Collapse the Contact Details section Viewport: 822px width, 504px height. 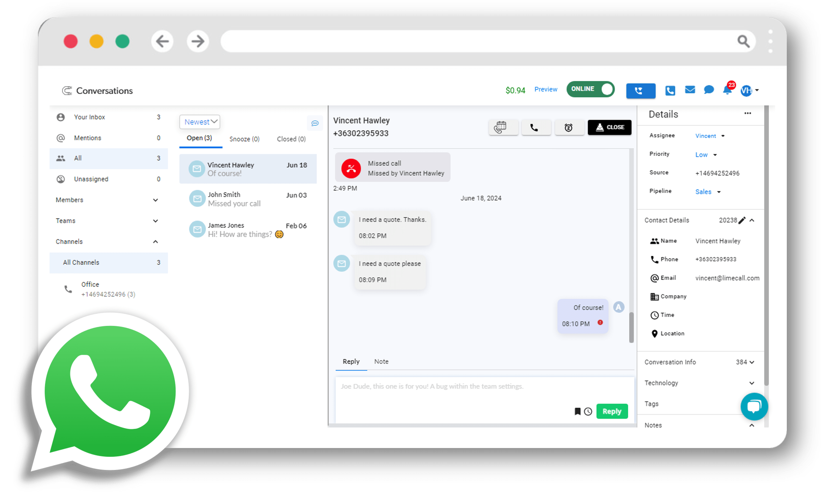click(x=752, y=220)
